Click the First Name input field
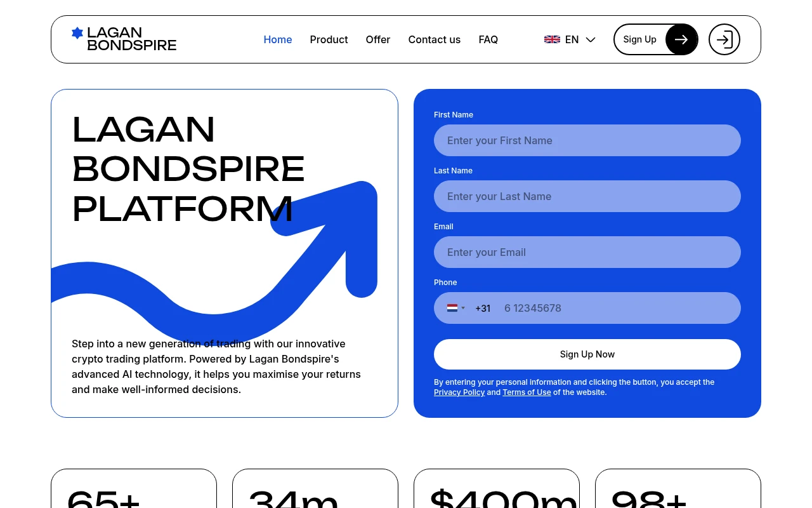812x508 pixels. tap(587, 140)
